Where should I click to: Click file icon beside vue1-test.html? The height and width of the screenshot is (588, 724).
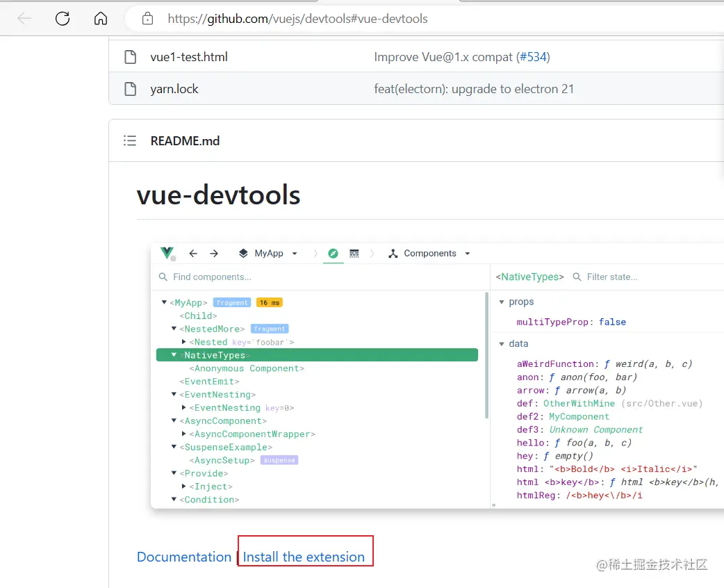131,57
